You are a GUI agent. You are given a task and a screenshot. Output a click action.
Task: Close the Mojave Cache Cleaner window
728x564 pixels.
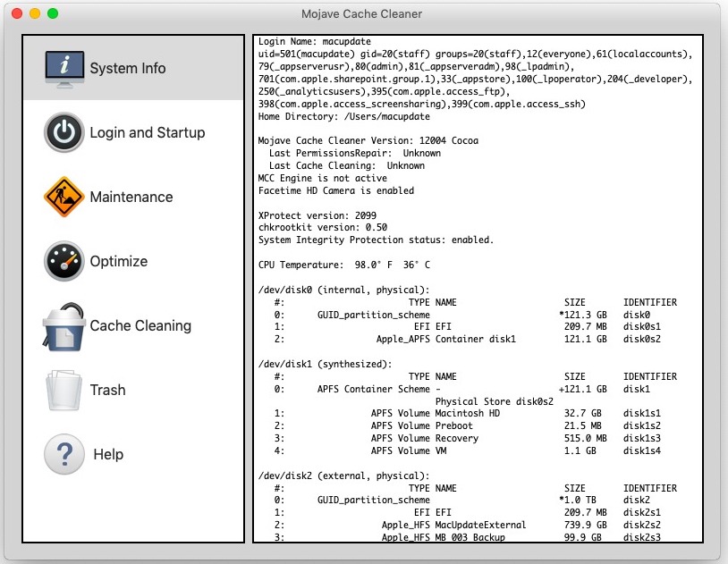click(17, 13)
